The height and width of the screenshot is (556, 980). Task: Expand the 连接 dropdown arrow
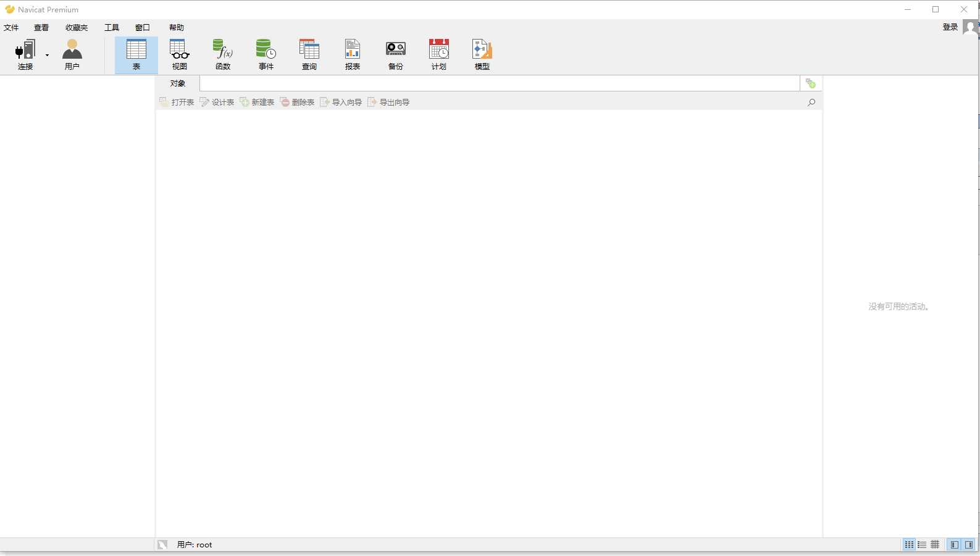tap(47, 55)
